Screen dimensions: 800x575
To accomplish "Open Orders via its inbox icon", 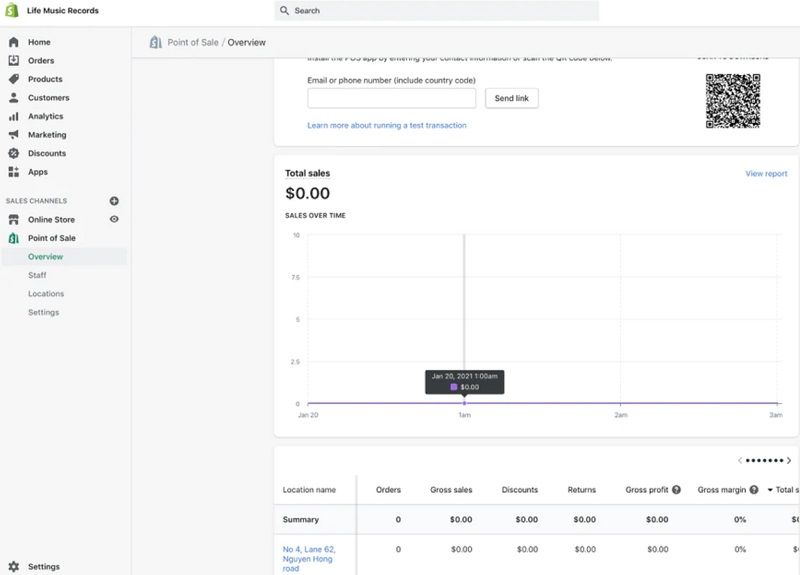I will click(14, 60).
